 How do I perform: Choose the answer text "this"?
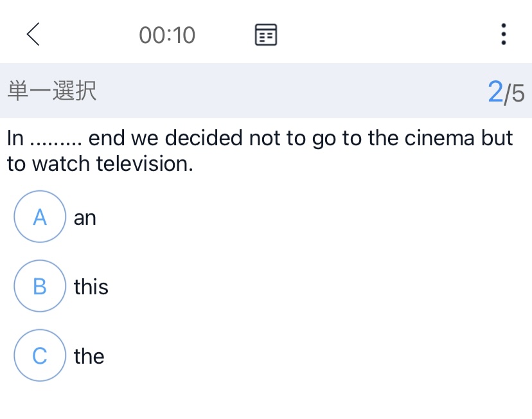click(91, 287)
